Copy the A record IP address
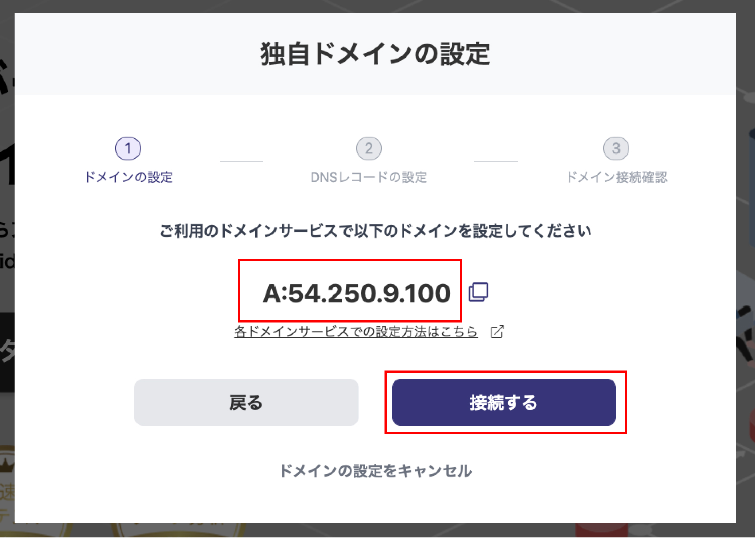Viewport: 756px width, 538px height. 478,292
